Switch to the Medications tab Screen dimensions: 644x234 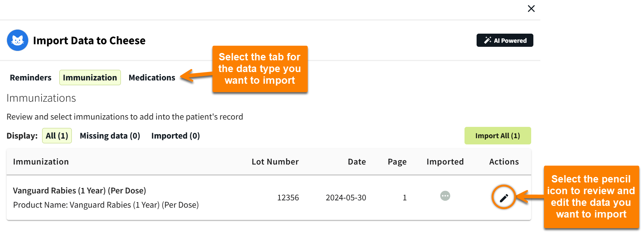click(x=152, y=77)
